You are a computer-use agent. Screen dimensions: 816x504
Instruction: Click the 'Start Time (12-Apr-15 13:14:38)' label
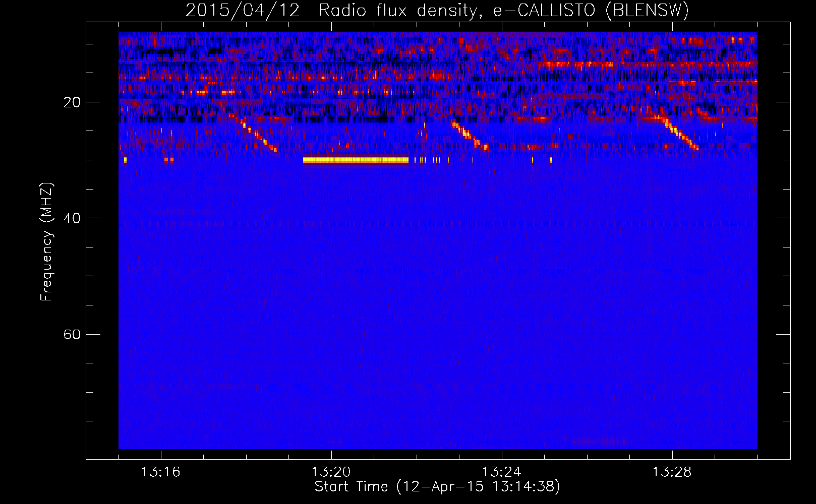pyautogui.click(x=437, y=486)
